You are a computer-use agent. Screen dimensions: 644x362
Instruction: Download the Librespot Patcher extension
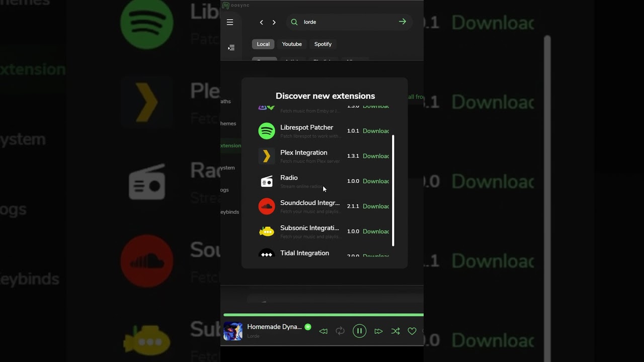(x=376, y=131)
